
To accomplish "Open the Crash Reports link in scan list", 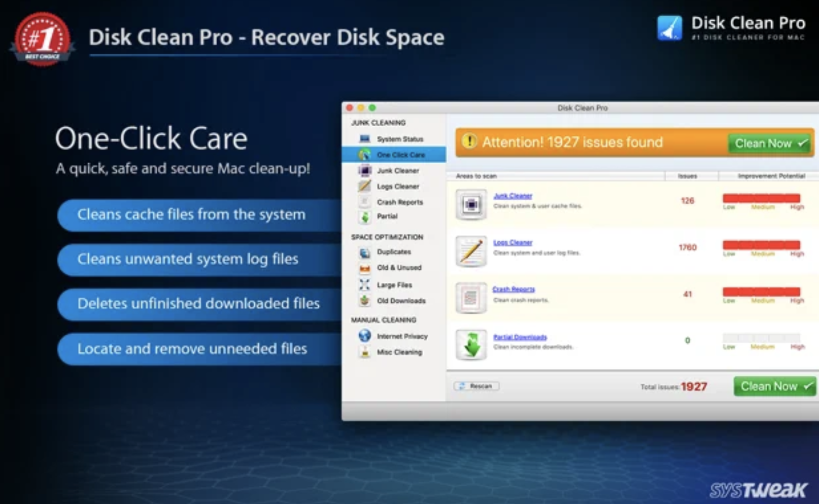I will (x=514, y=289).
